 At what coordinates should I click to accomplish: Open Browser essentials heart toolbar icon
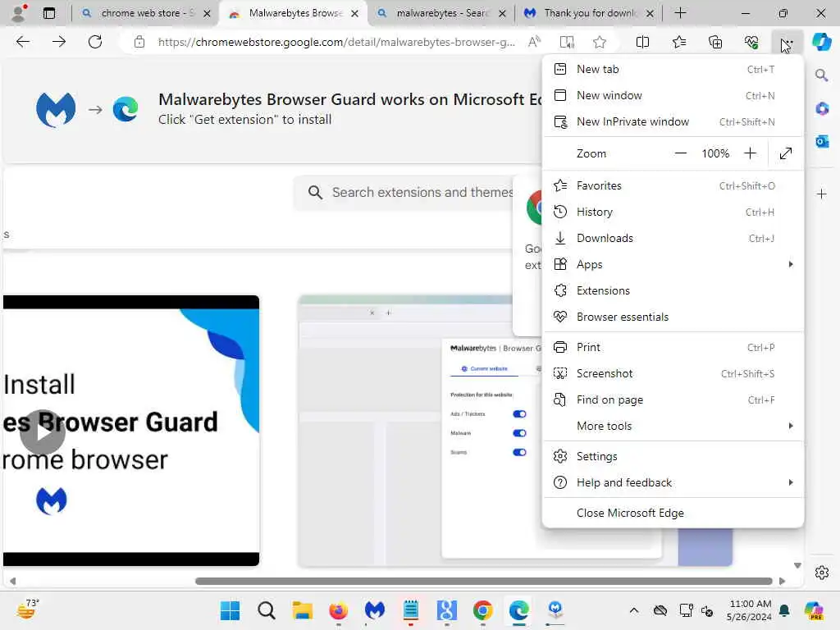click(751, 42)
